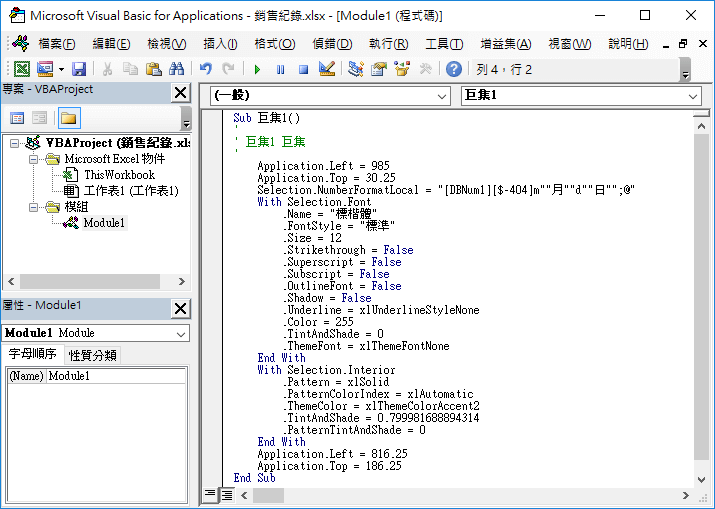This screenshot has width=715, height=509.
Task: Open Insert UserForm dropdown arrow
Action: (x=61, y=69)
